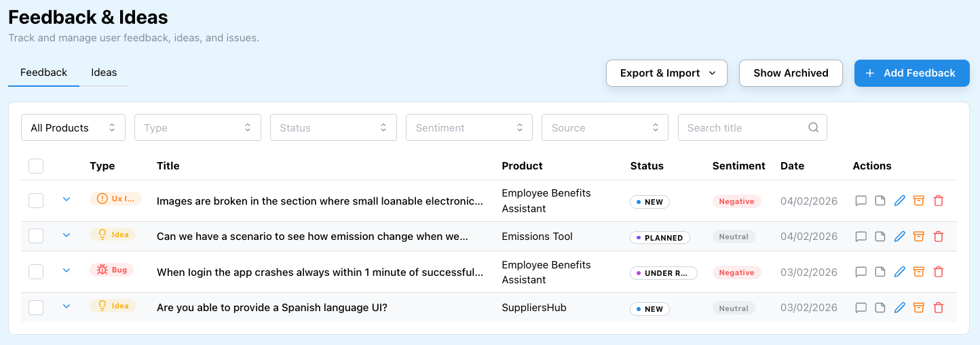Archive the login crash bug feedback
Viewport: 980px width, 345px height.
(x=919, y=272)
